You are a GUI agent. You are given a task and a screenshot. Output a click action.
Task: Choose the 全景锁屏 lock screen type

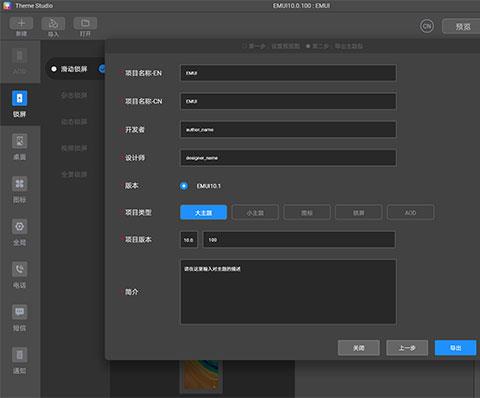[74, 174]
